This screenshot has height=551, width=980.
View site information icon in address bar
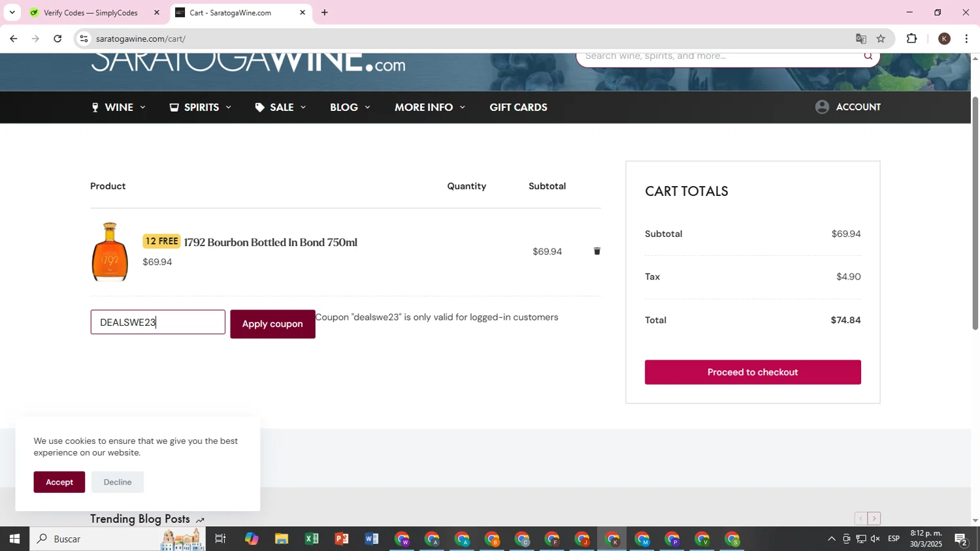pos(84,39)
